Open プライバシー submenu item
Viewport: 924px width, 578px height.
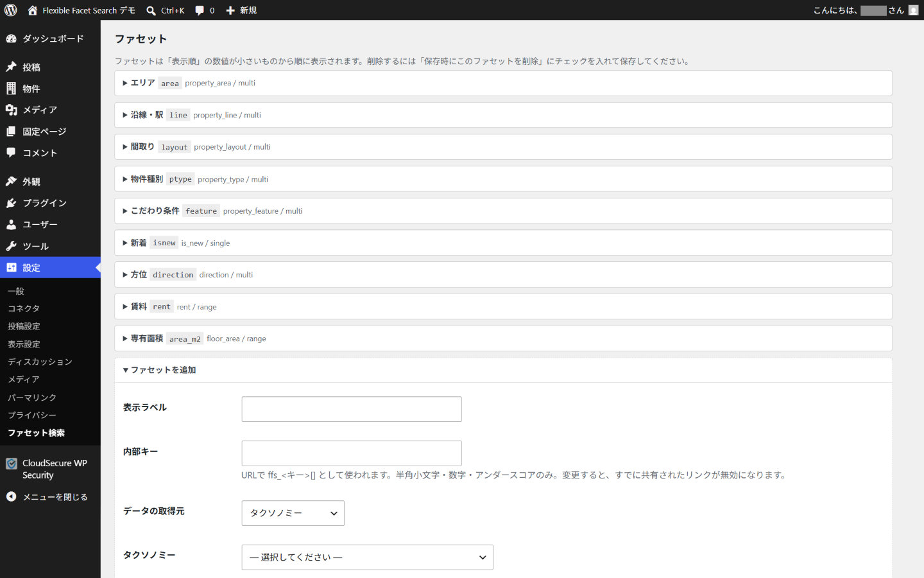32,415
